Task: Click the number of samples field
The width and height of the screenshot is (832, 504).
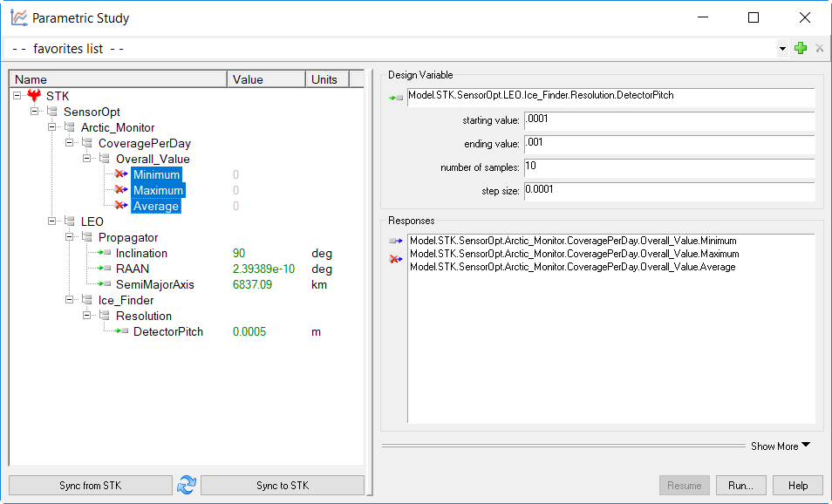Action: pyautogui.click(x=669, y=167)
